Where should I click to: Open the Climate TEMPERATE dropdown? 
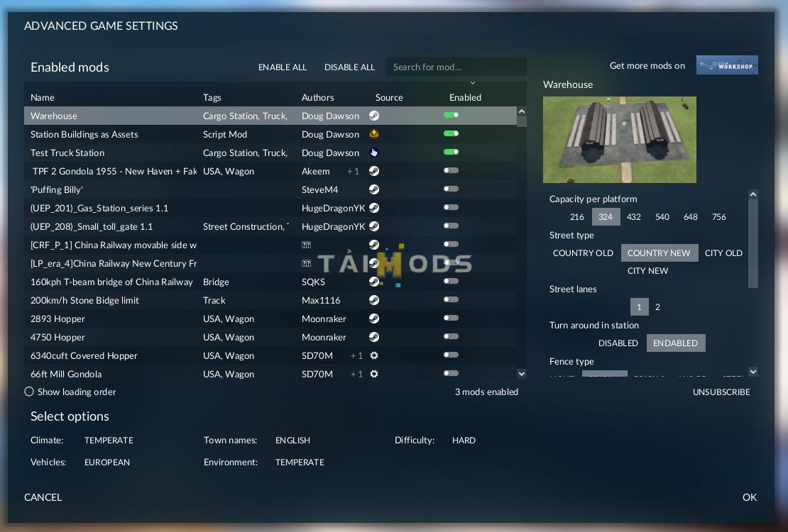[x=109, y=440]
